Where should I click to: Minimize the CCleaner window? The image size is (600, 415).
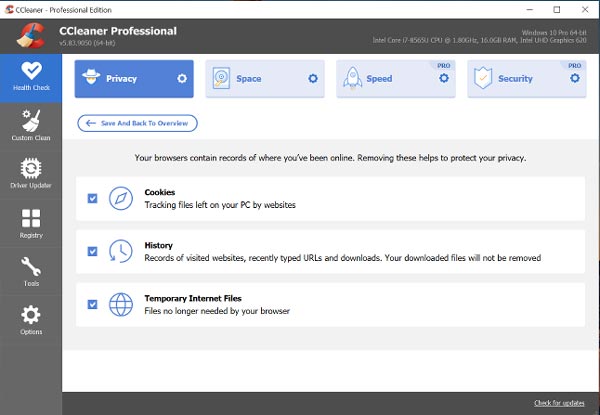pos(530,10)
